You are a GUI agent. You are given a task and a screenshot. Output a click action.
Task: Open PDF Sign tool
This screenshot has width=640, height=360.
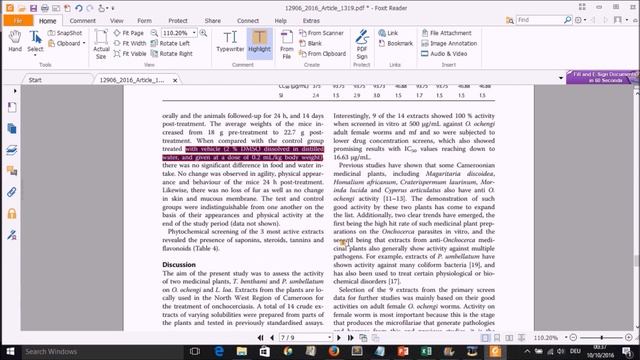(362, 44)
